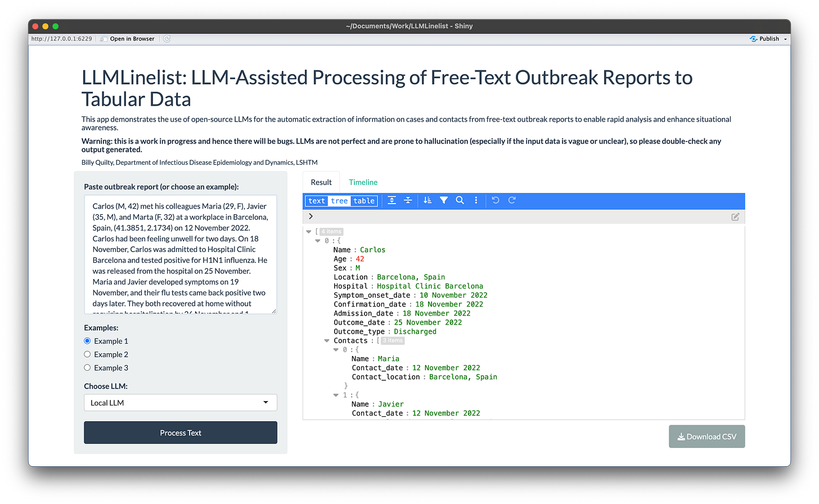Open the filter tool in the JSON toolbar

(444, 200)
